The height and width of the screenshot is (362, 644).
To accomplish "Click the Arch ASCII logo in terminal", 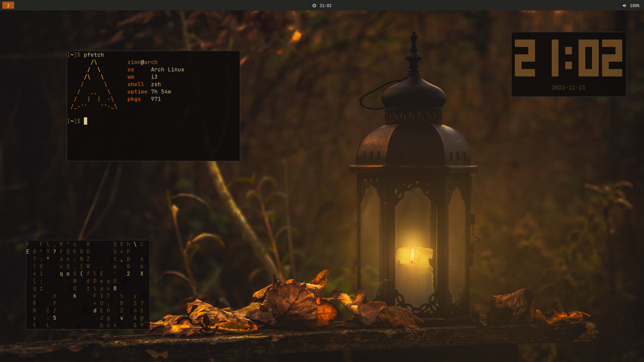I will pos(94,84).
